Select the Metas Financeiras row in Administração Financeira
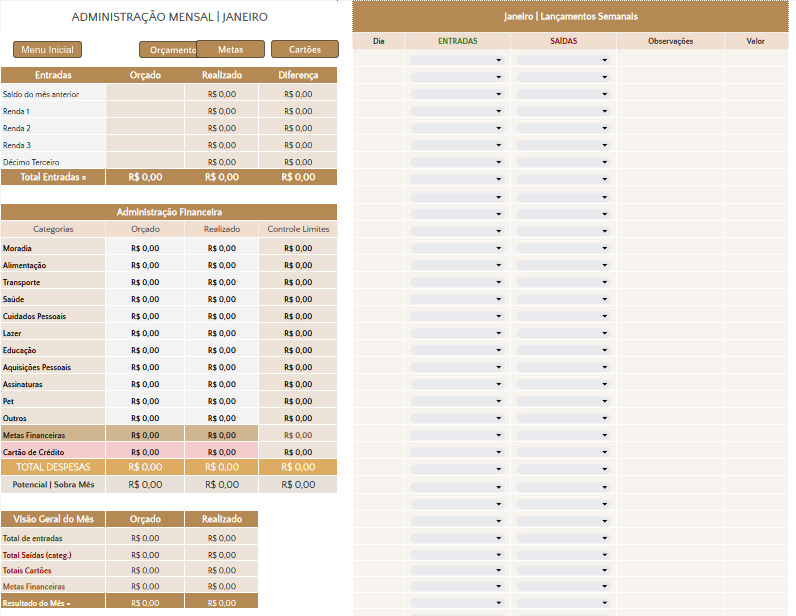The width and height of the screenshot is (796, 616). coord(169,434)
